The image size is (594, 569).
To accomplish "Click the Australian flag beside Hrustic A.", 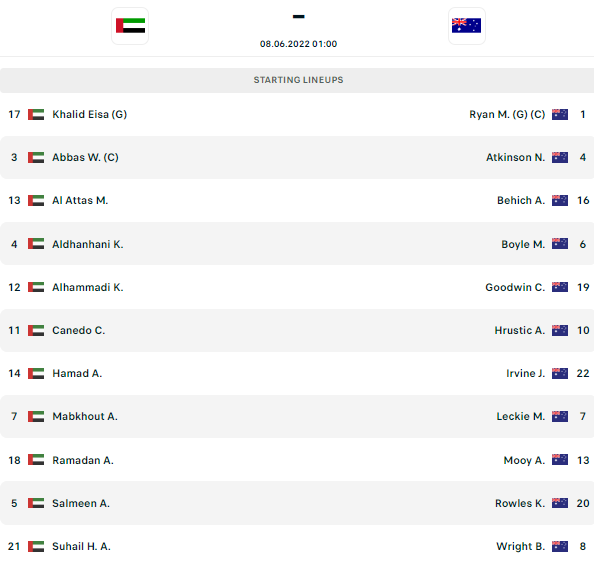I will 560,330.
